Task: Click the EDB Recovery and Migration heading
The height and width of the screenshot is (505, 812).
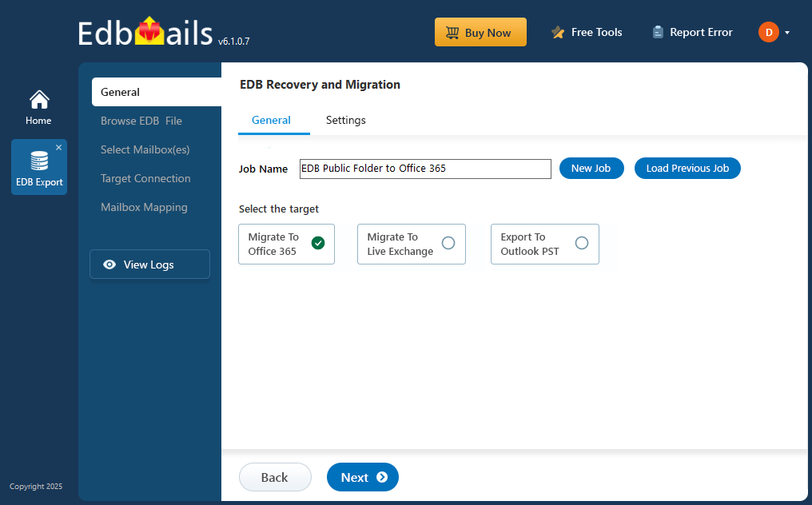Action: point(320,85)
